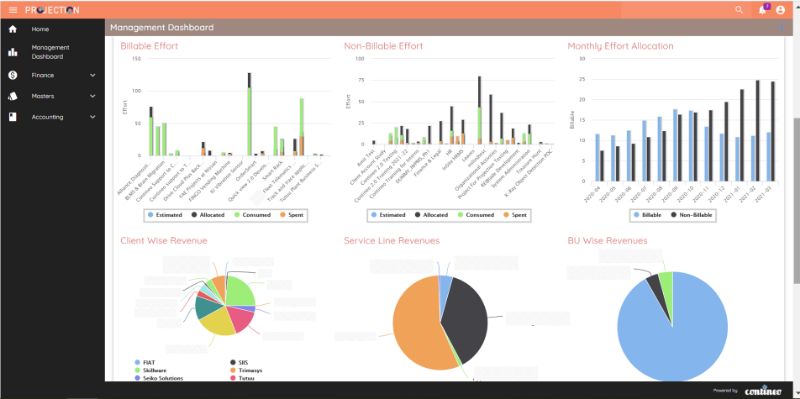Click the Management Dashboard page header title

(x=162, y=28)
